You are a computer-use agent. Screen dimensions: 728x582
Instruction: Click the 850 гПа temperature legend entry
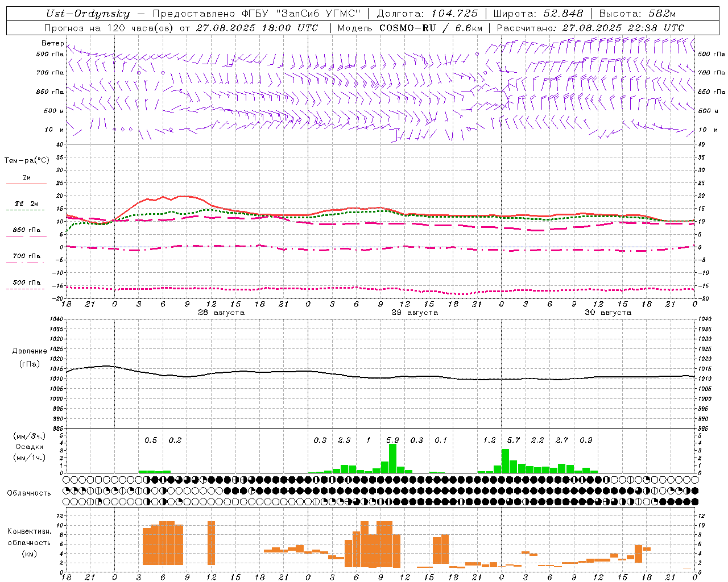[x=27, y=230]
